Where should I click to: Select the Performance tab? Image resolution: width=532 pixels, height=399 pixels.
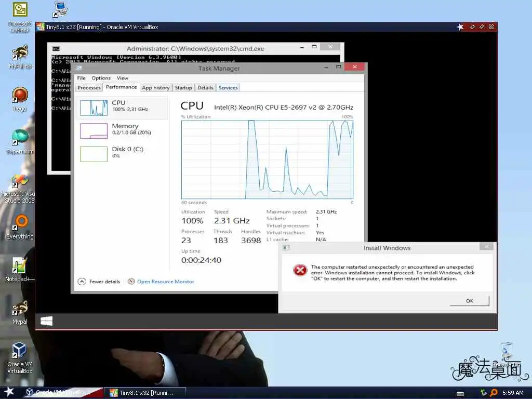121,87
